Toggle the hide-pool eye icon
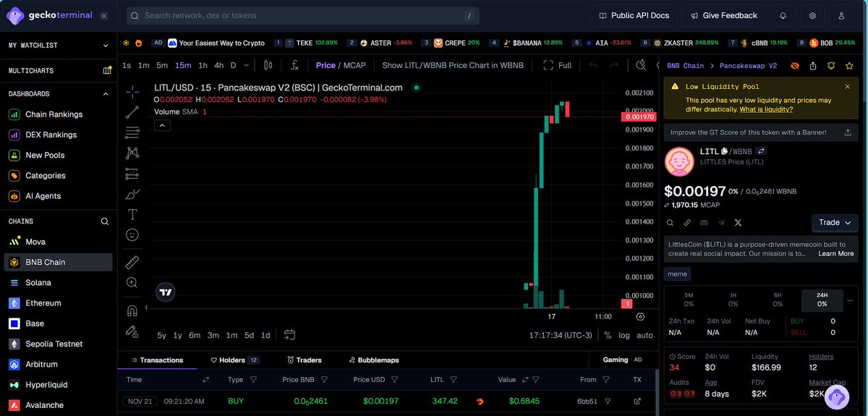Screen dimensions: 868x416 click(795, 65)
